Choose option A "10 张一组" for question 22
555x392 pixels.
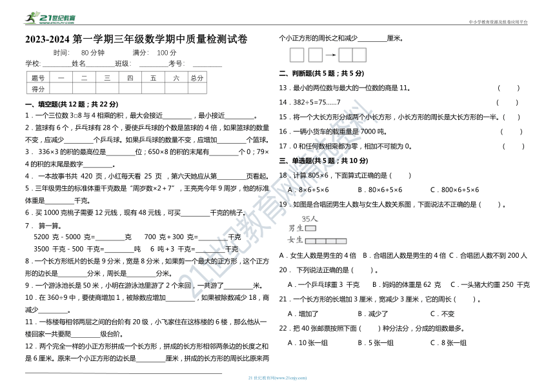(308, 343)
